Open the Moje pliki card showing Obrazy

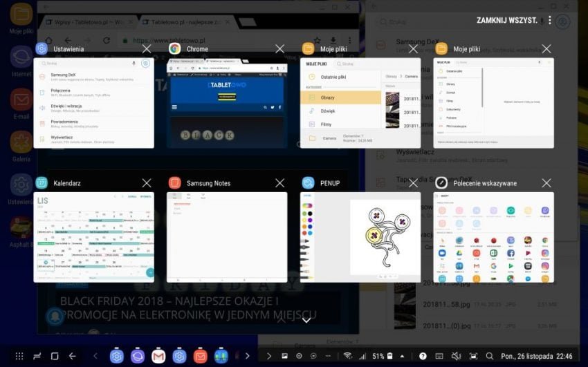point(360,103)
